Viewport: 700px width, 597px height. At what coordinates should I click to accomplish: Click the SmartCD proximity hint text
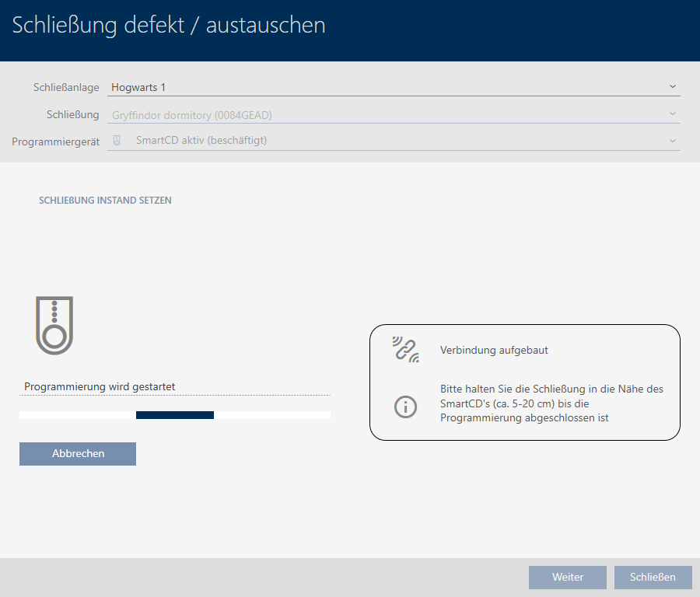(x=551, y=403)
